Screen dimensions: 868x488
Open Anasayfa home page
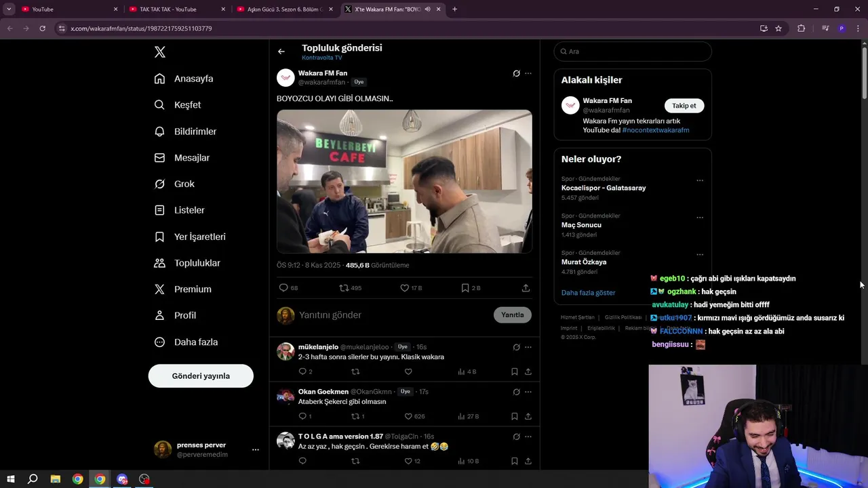(184, 79)
